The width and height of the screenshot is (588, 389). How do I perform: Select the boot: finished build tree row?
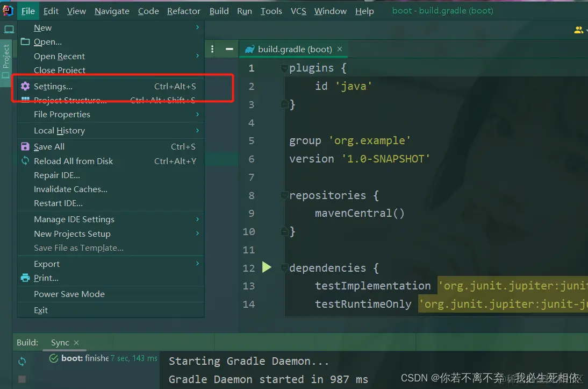104,358
